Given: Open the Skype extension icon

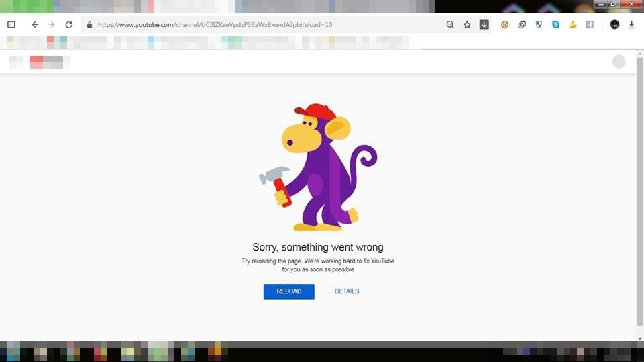Looking at the screenshot, I should click(x=555, y=25).
